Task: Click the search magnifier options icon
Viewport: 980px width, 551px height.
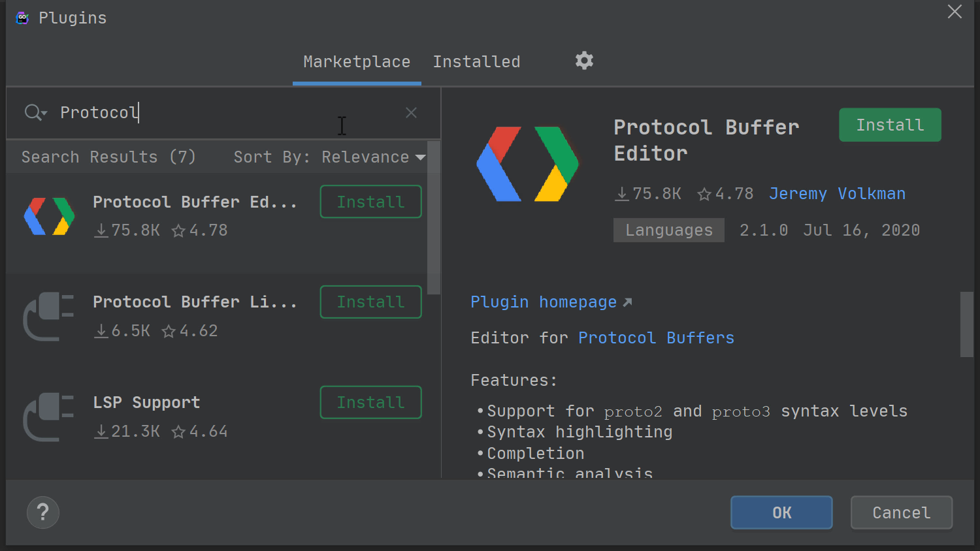Action: 35,113
